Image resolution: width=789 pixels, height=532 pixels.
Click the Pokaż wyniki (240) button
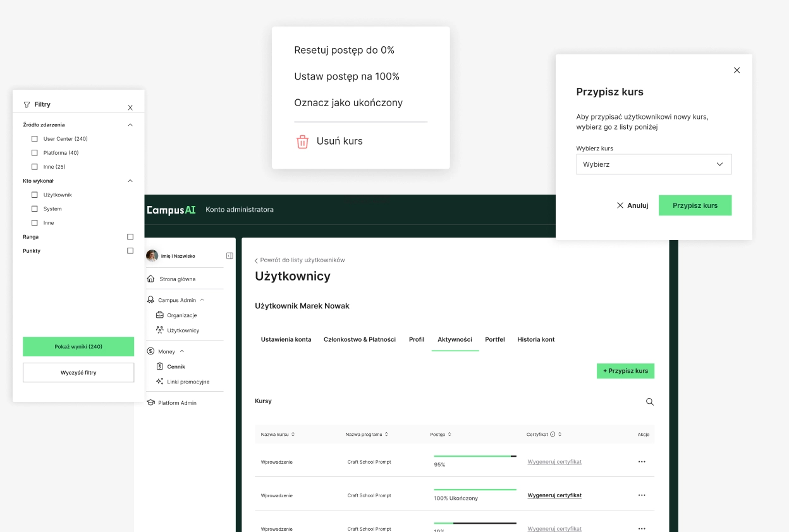pyautogui.click(x=78, y=347)
